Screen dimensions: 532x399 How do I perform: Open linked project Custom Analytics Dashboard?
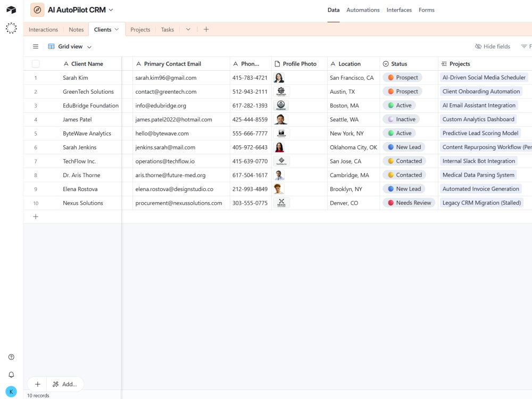[478, 119]
